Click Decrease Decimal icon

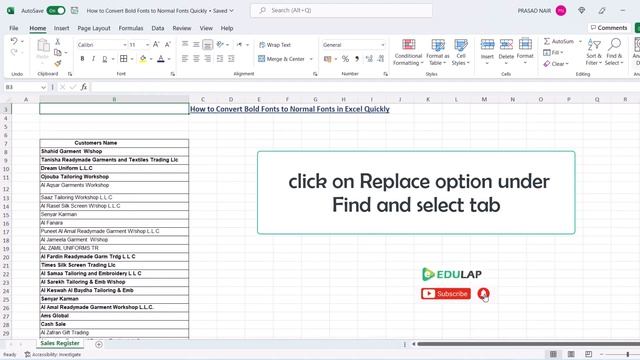point(380,59)
